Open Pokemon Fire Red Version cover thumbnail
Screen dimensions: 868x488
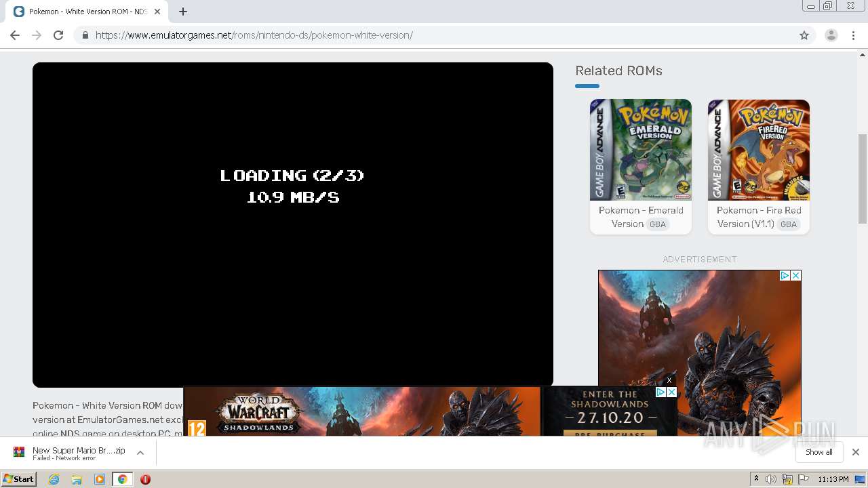[x=759, y=150]
